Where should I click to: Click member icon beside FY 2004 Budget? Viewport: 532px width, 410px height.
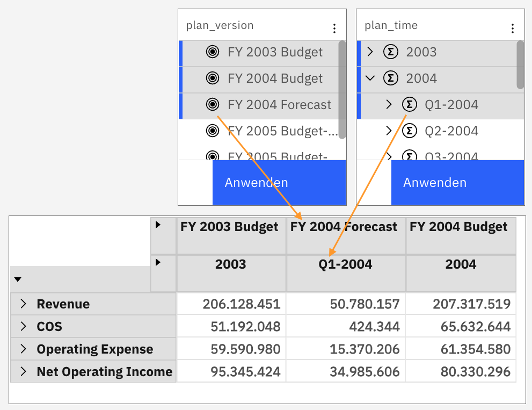(x=213, y=78)
